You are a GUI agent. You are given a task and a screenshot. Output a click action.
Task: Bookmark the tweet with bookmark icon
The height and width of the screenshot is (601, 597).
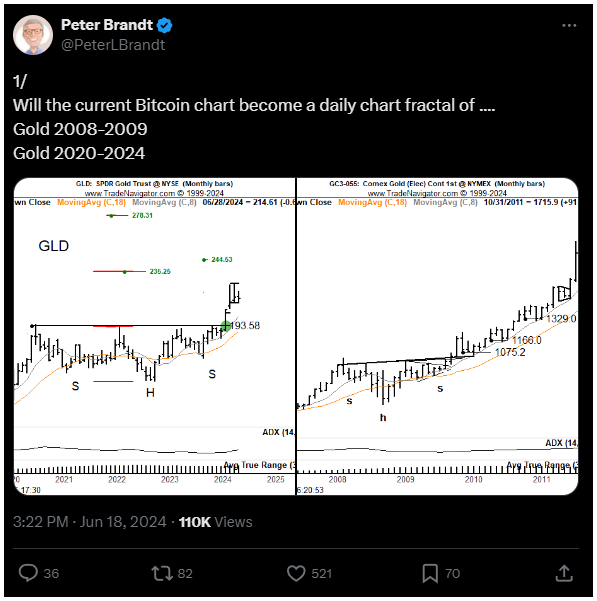430,573
